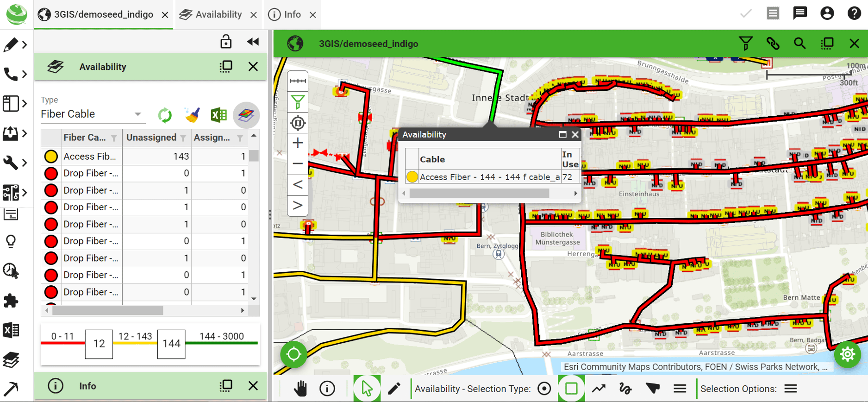This screenshot has height=402, width=868.
Task: Open the Selection Options menu
Action: [791, 389]
